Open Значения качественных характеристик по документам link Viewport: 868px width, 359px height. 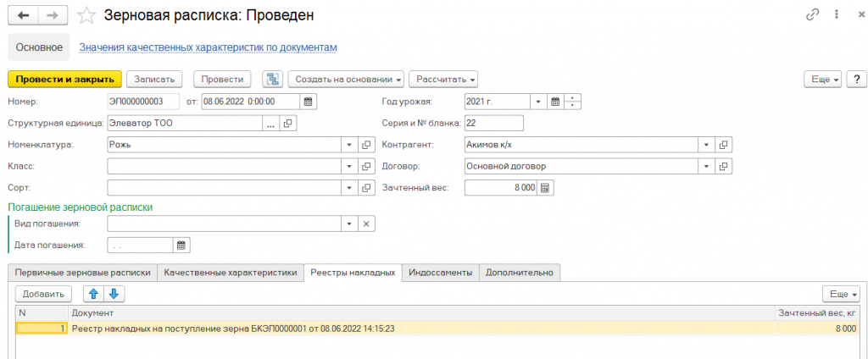tap(208, 47)
